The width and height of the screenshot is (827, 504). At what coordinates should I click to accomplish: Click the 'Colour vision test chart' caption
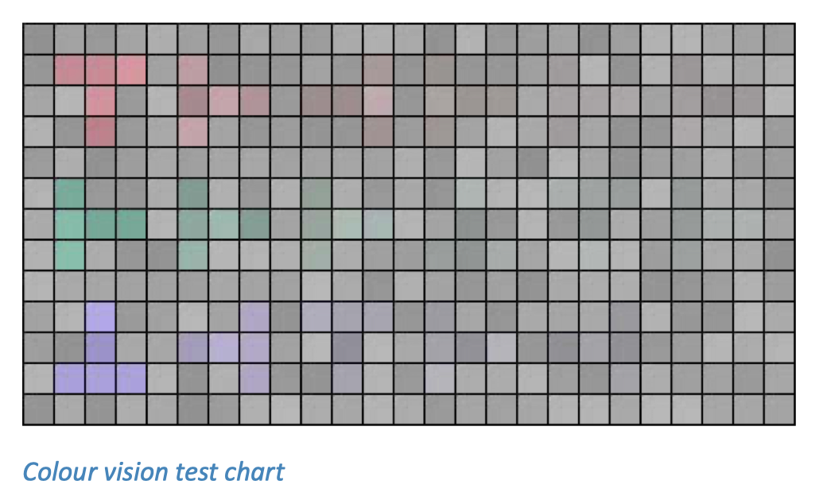[153, 471]
